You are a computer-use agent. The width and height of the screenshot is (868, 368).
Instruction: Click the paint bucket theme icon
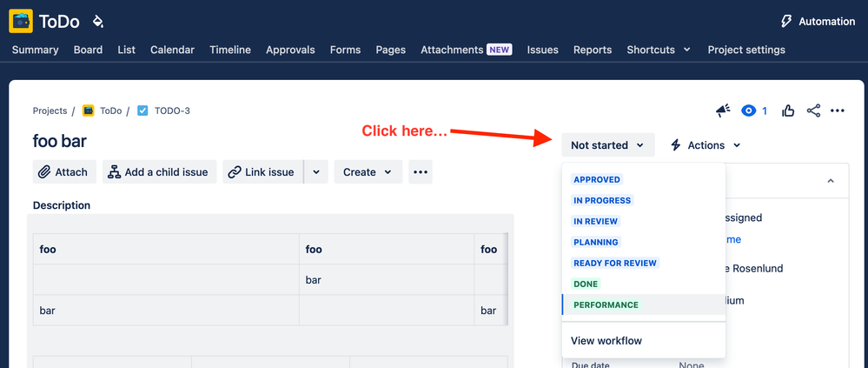pyautogui.click(x=98, y=22)
